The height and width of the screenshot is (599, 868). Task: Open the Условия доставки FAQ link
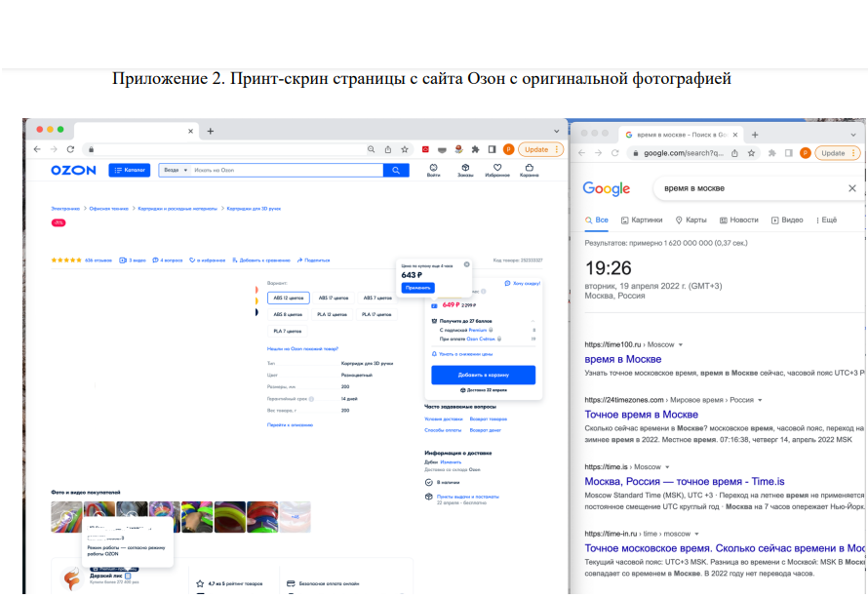(444, 419)
